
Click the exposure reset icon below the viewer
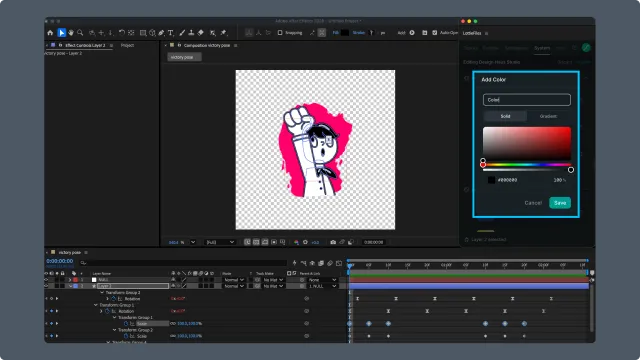[305, 242]
